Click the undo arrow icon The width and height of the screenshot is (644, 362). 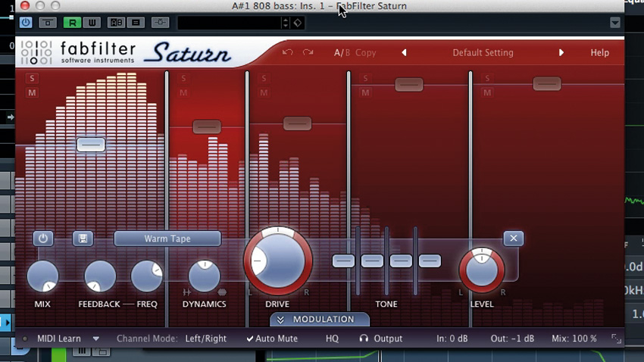tap(287, 52)
